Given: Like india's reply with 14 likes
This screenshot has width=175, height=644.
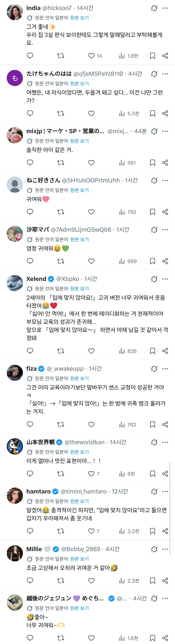Looking at the screenshot, I should point(91,56).
